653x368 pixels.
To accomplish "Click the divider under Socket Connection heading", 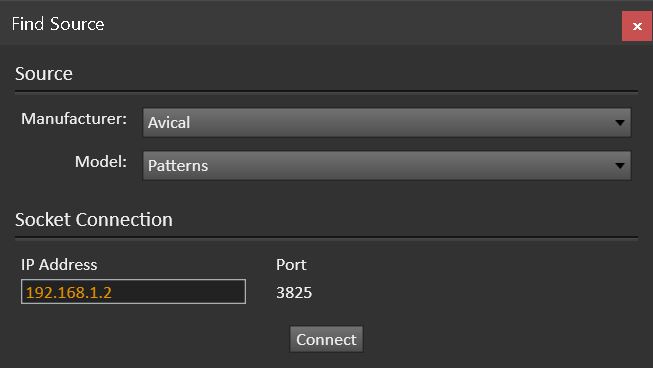I will (326, 238).
